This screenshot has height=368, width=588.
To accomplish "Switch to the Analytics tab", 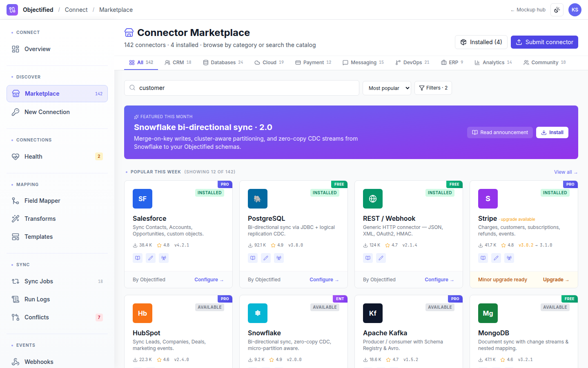I will 493,63.
